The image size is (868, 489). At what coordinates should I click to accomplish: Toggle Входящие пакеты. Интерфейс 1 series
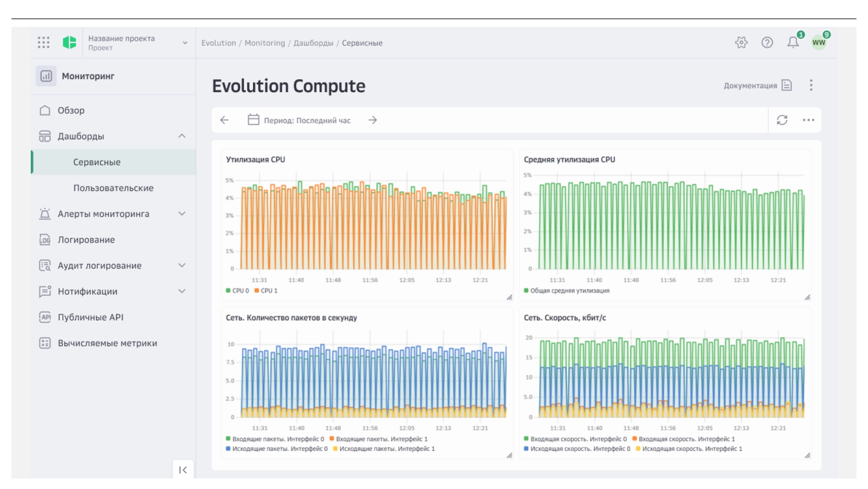pos(379,439)
